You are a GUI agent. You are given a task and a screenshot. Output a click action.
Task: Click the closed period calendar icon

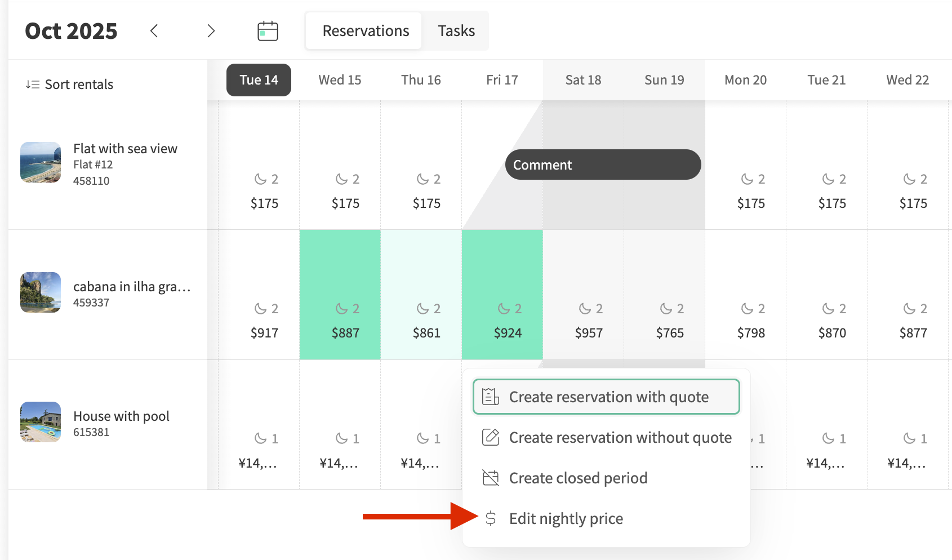click(x=491, y=478)
